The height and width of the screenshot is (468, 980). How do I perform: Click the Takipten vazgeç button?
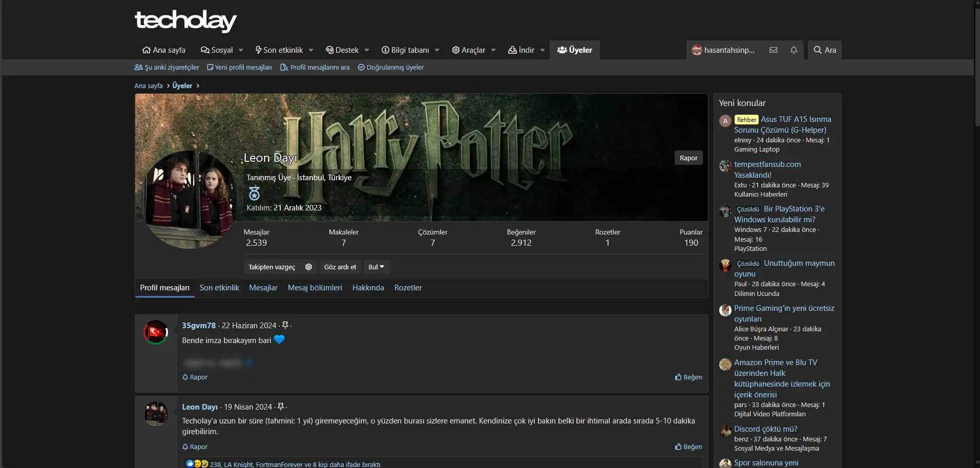coord(272,267)
